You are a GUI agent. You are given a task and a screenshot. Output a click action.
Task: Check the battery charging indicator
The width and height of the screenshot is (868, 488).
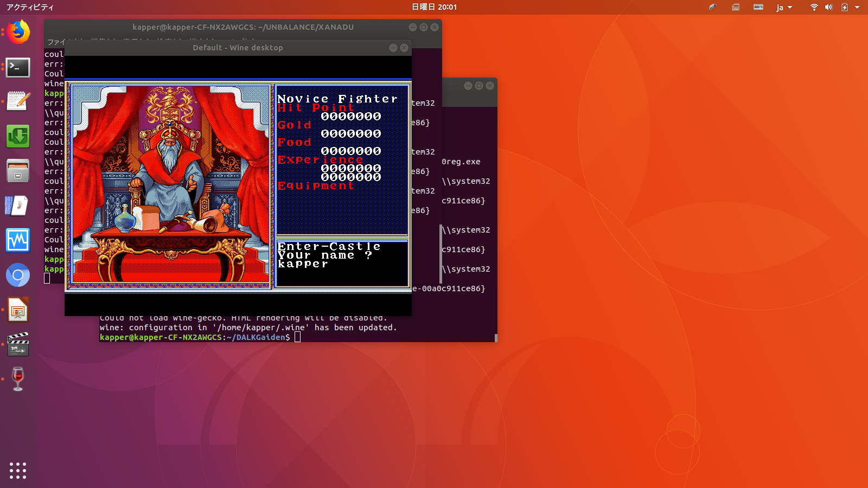pos(845,7)
